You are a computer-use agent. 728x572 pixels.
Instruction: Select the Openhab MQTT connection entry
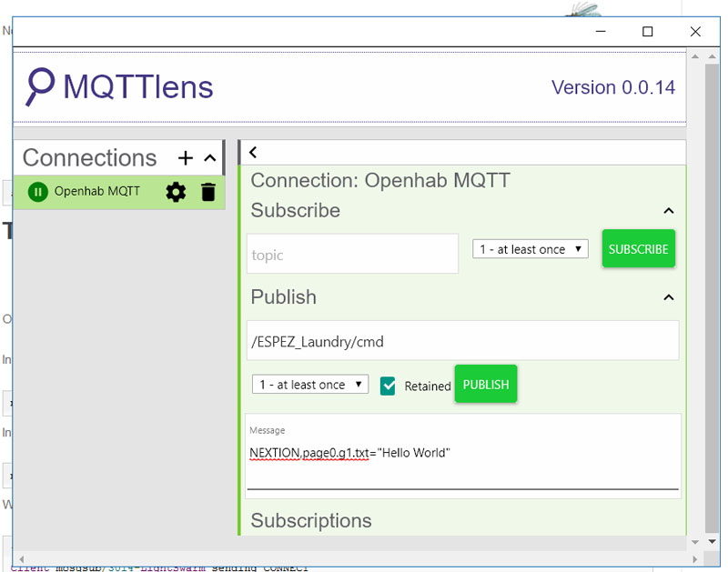pos(119,192)
